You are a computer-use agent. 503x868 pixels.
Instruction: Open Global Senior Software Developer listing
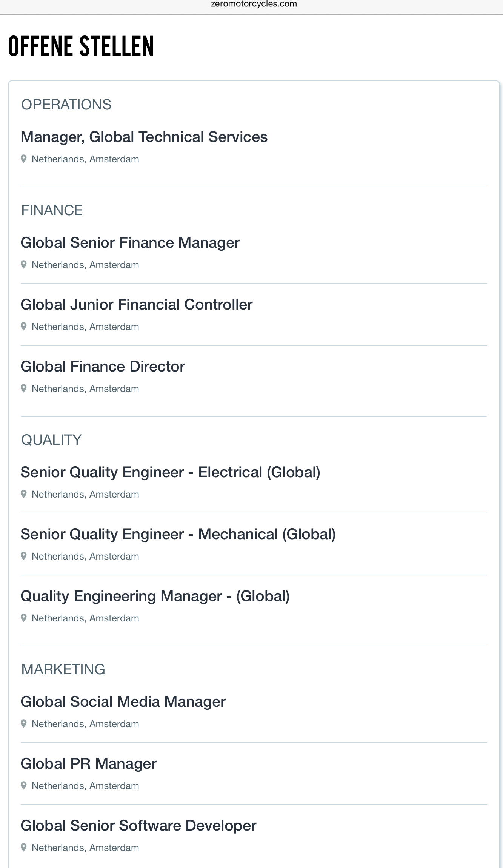138,826
